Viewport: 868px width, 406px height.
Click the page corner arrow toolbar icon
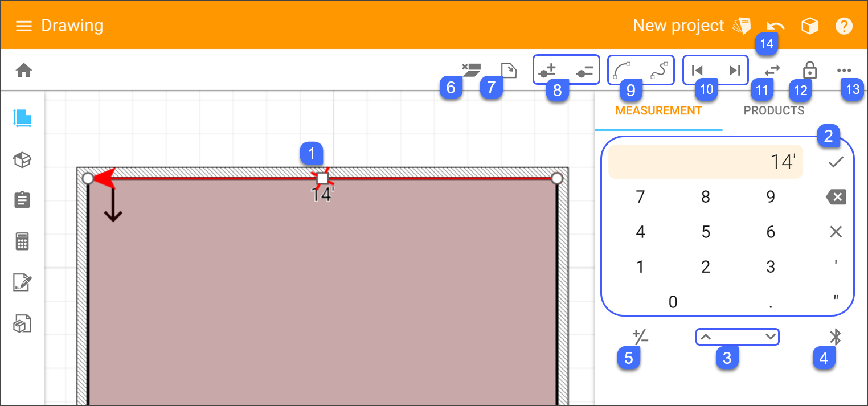pyautogui.click(x=509, y=70)
